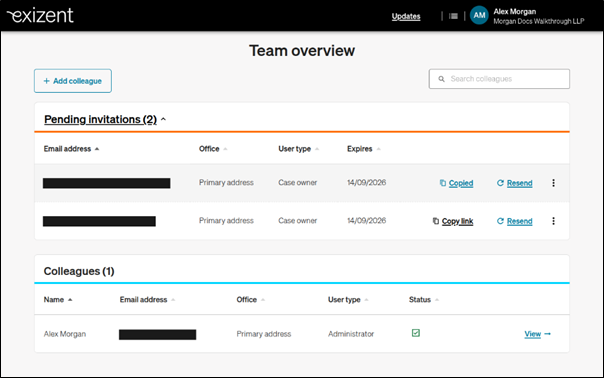
Task: Click Administrator user type cell
Action: (351, 334)
